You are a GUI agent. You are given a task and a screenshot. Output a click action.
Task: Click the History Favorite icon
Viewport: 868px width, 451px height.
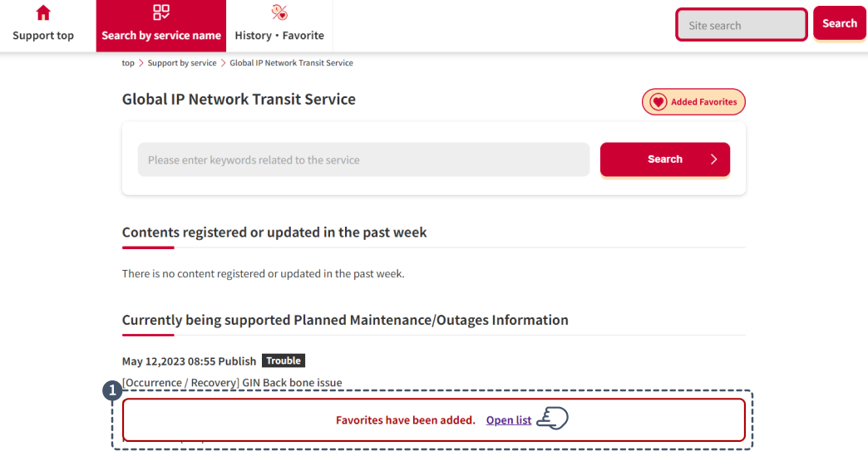279,12
